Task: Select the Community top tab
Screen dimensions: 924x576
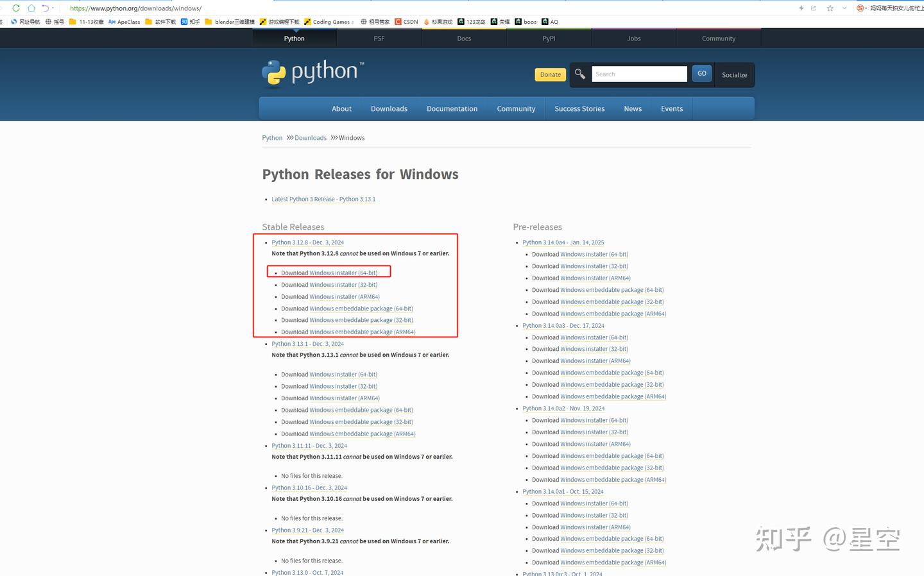Action: coord(719,38)
